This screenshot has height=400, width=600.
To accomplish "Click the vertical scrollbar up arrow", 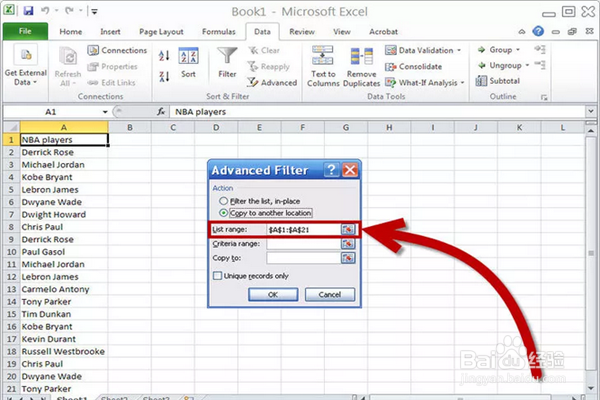I will pos(591,131).
